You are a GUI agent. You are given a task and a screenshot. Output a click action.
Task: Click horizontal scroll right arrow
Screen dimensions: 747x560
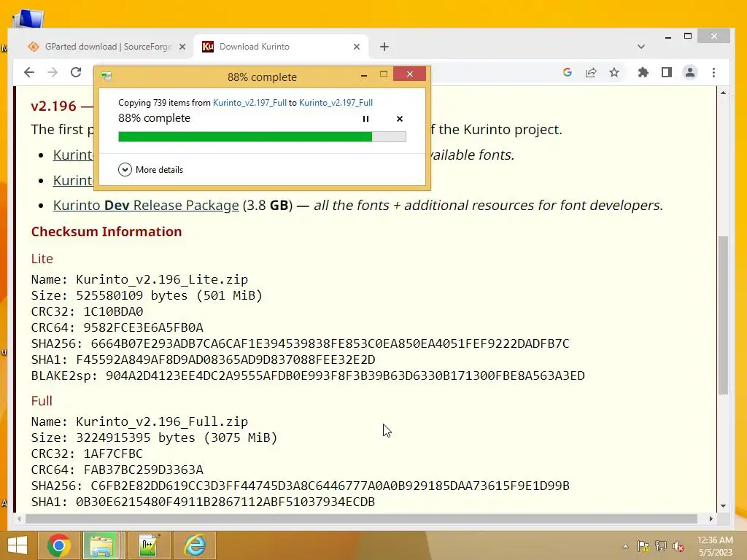tap(711, 518)
